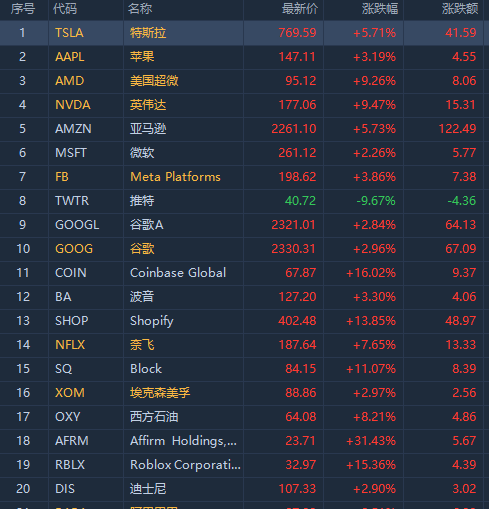
Task: Select the 涨跌额 column header
Action: 460,9
